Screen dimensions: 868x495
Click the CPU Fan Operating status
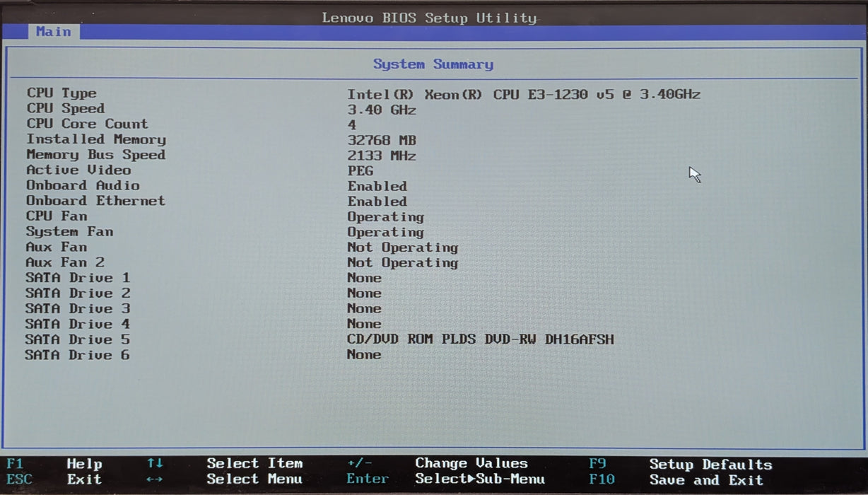(x=385, y=217)
